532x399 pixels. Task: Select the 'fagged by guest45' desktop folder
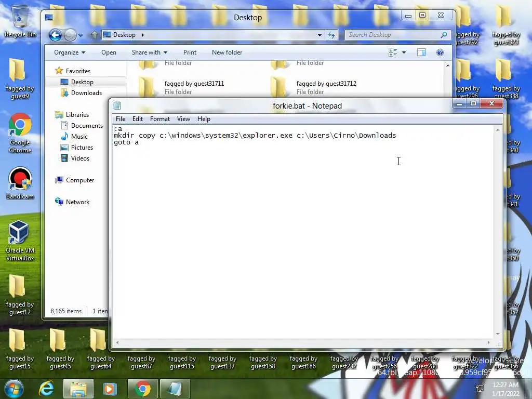[60, 349]
